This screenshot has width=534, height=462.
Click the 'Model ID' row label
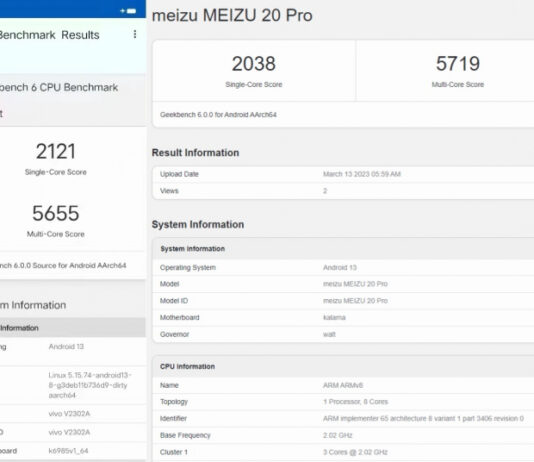[x=174, y=301]
